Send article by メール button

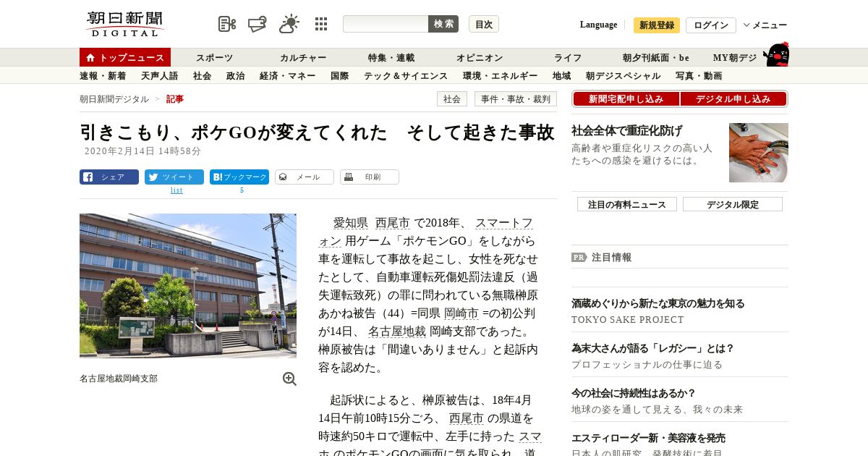pos(305,177)
